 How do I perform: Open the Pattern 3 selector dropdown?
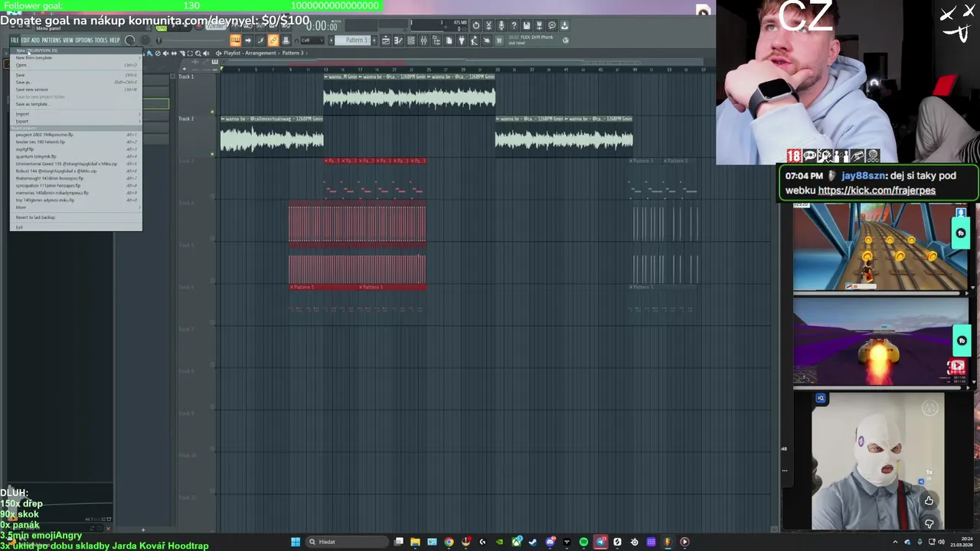(x=353, y=40)
